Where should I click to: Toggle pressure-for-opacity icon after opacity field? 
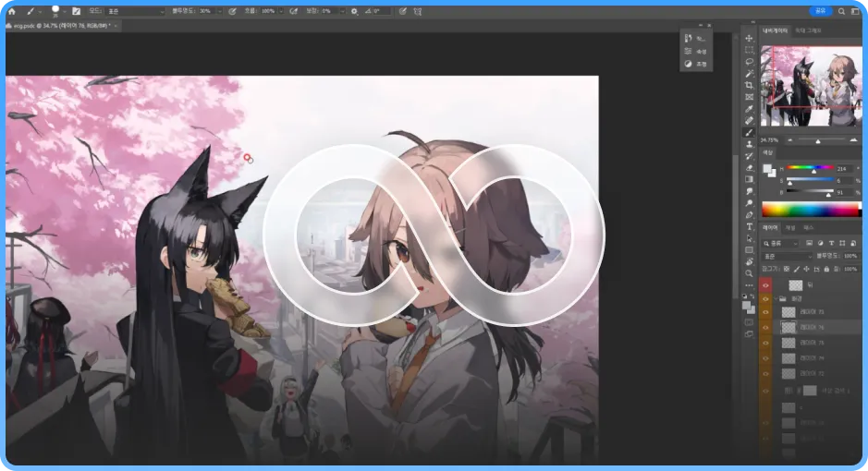point(233,11)
